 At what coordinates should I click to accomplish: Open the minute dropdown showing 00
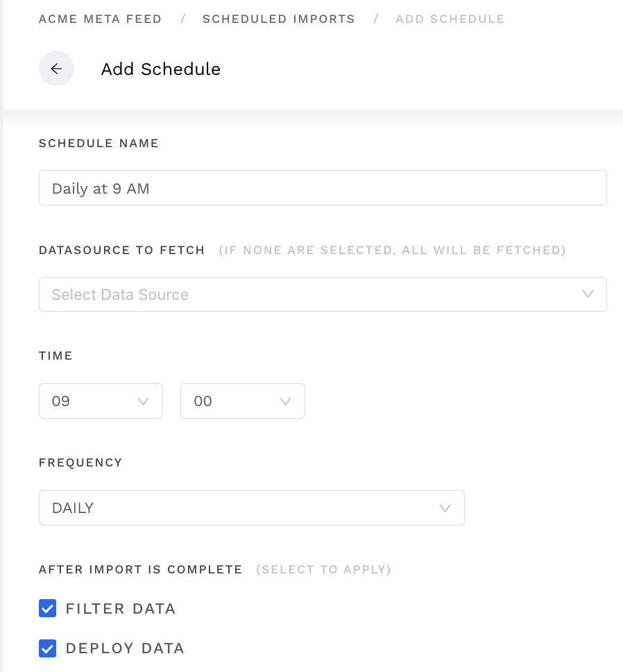(243, 401)
